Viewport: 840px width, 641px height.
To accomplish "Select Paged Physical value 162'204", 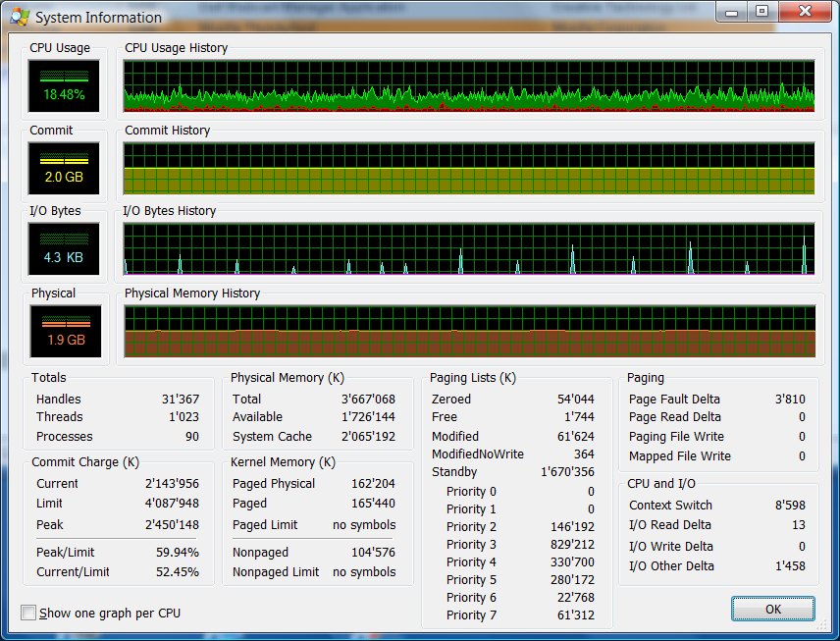I will [x=374, y=483].
